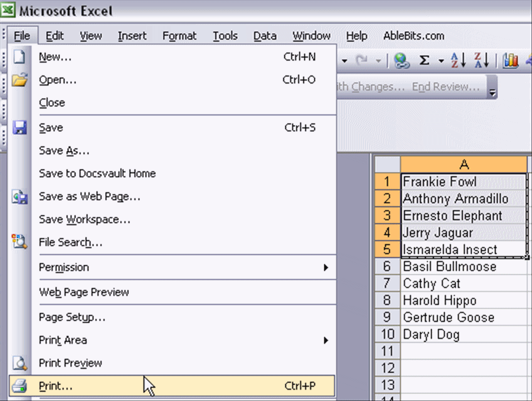Click the AutoSum sigma icon
The width and height of the screenshot is (532, 401).
(x=424, y=61)
